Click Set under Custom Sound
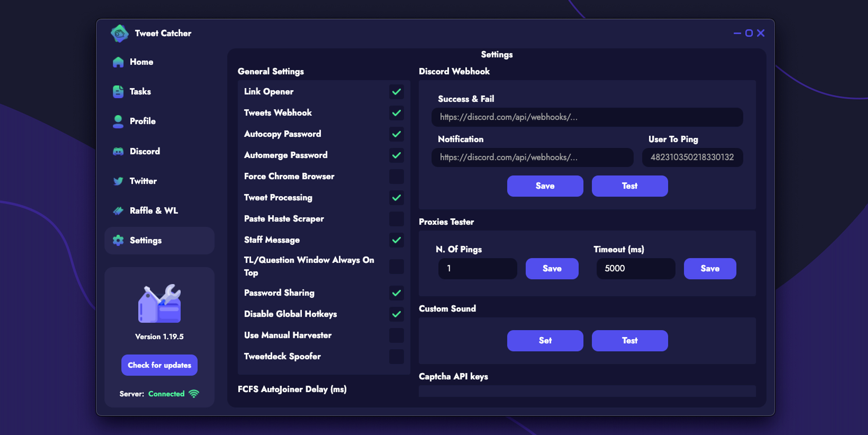The height and width of the screenshot is (435, 868). coord(545,341)
